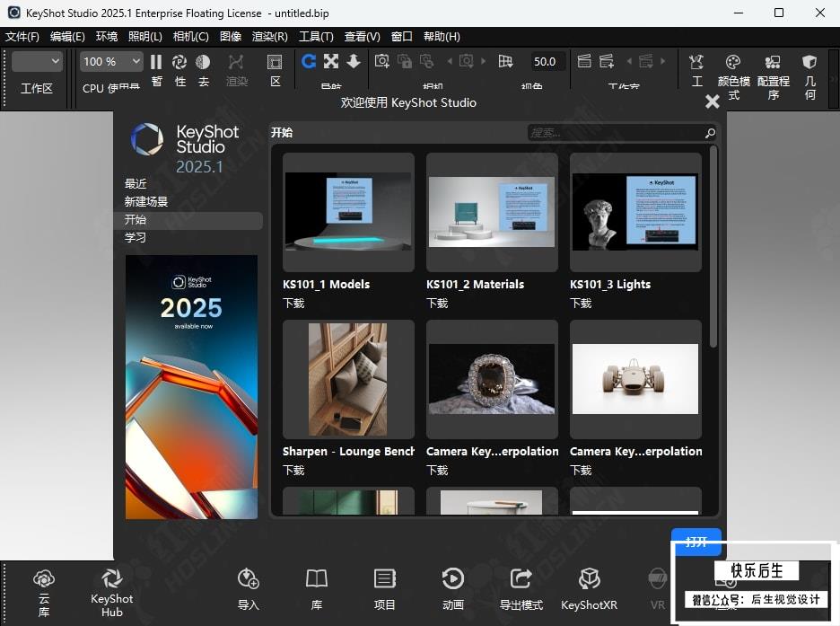Close the welcome dialog with the X
Screen dimensions: 840x626
[x=712, y=101]
